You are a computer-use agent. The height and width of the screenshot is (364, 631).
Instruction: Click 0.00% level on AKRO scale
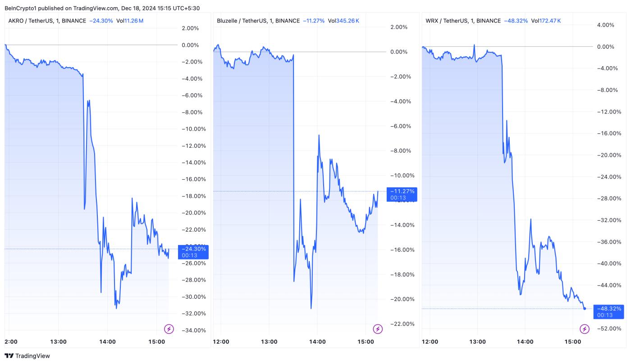190,45
